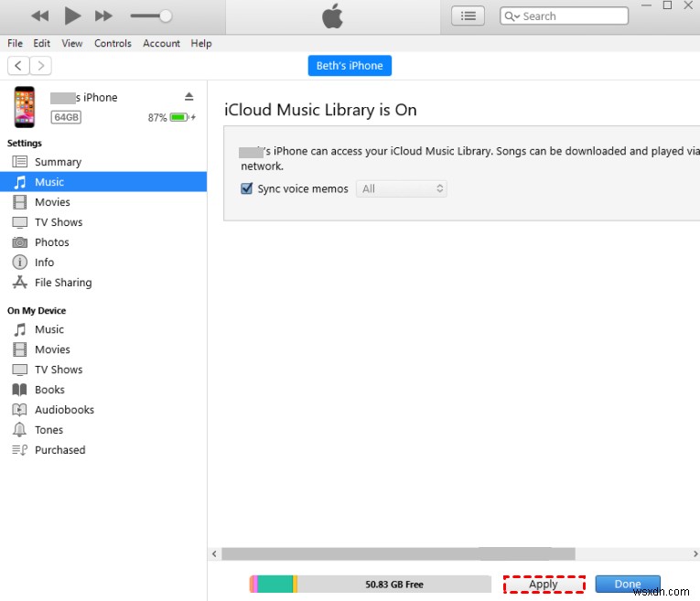Click the film icon for On My Device Movies
Viewport: 700px width, 601px height.
19,349
